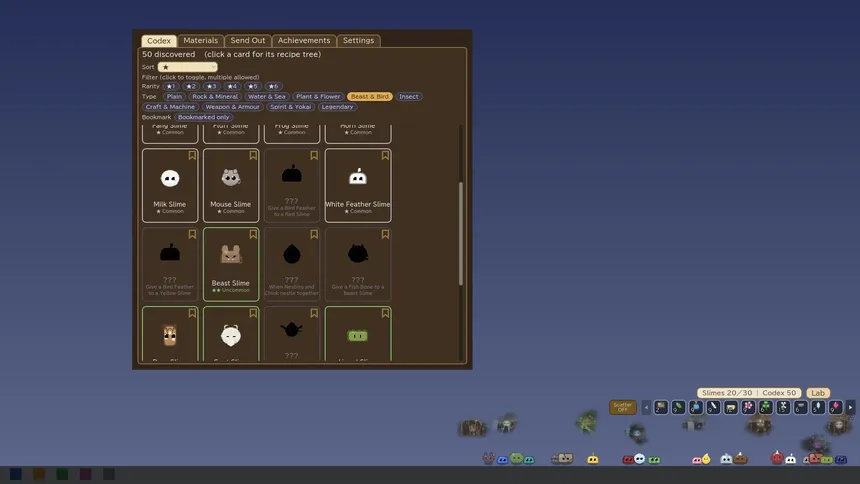
Task: Toggle the ★3 rarity filter
Action: [x=211, y=86]
